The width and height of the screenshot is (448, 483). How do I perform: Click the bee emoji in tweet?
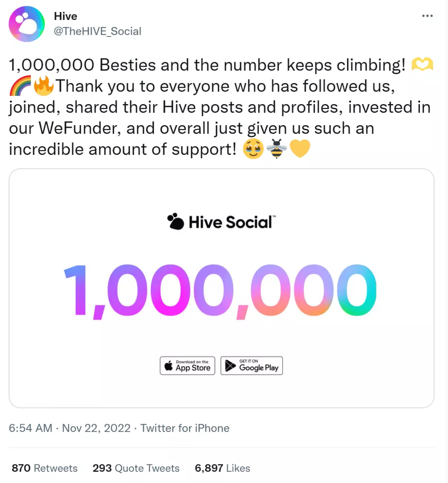point(276,149)
